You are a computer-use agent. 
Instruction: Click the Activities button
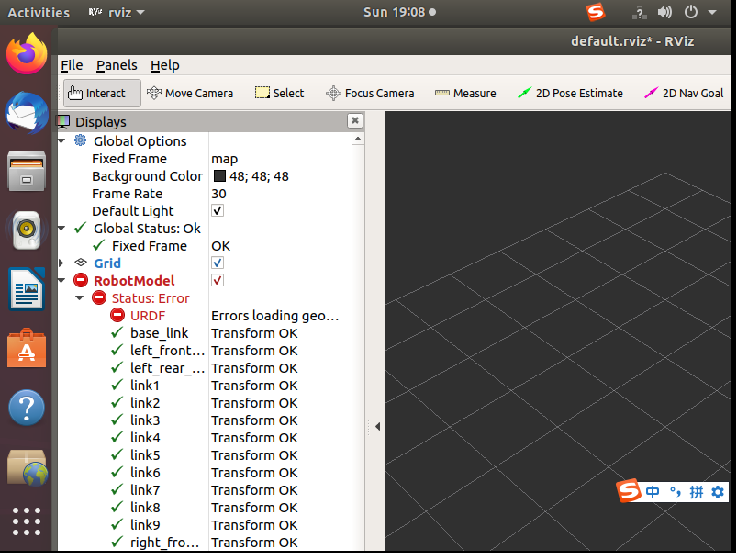[x=39, y=12]
